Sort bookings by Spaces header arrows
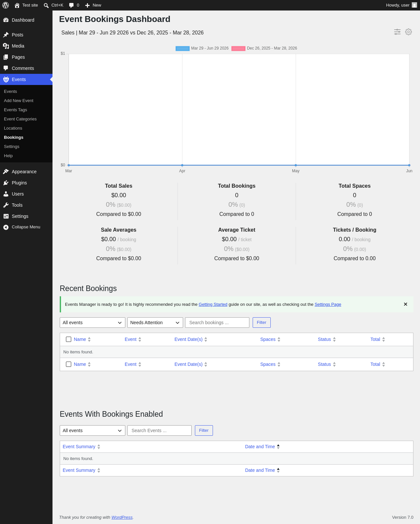This screenshot has height=524, width=420. [x=279, y=340]
